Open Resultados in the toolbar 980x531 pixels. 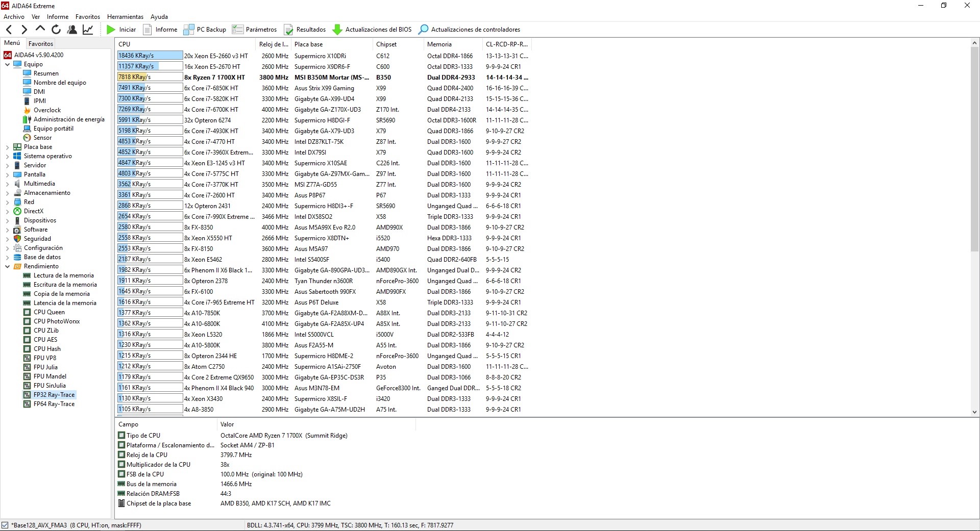[305, 30]
